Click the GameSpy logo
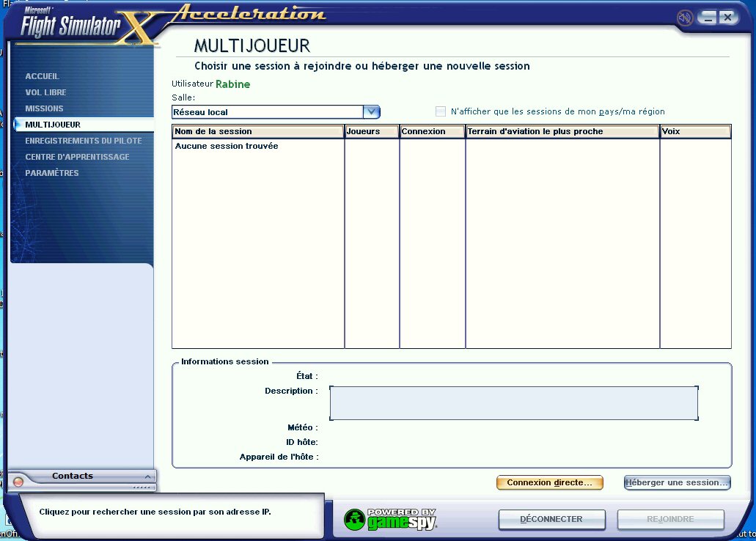The height and width of the screenshot is (541, 756). point(391,519)
